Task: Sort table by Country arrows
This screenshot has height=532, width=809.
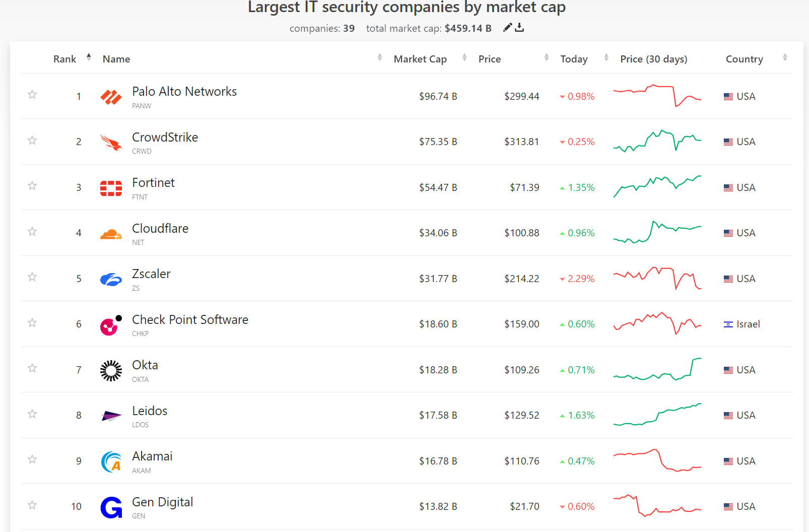Action: (x=785, y=57)
